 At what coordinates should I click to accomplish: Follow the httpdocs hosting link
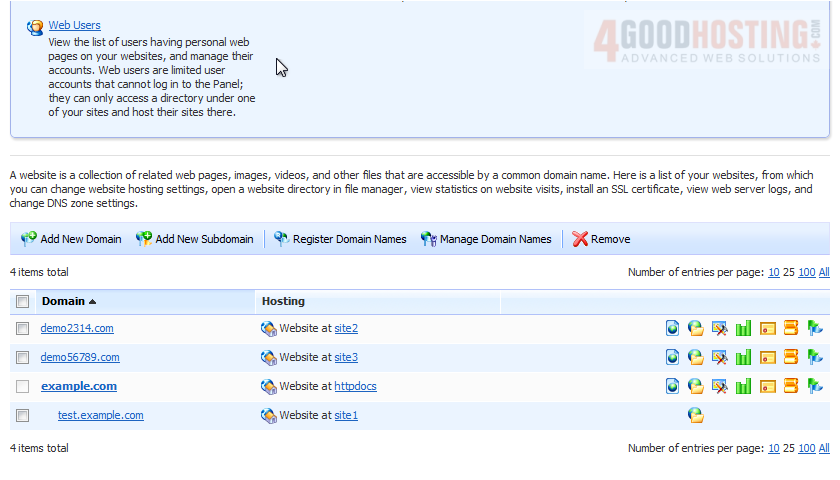pos(355,386)
